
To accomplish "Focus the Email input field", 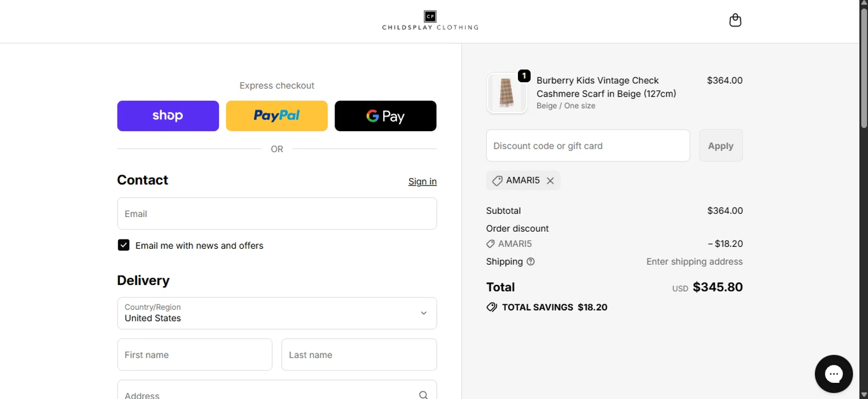I will 277,213.
